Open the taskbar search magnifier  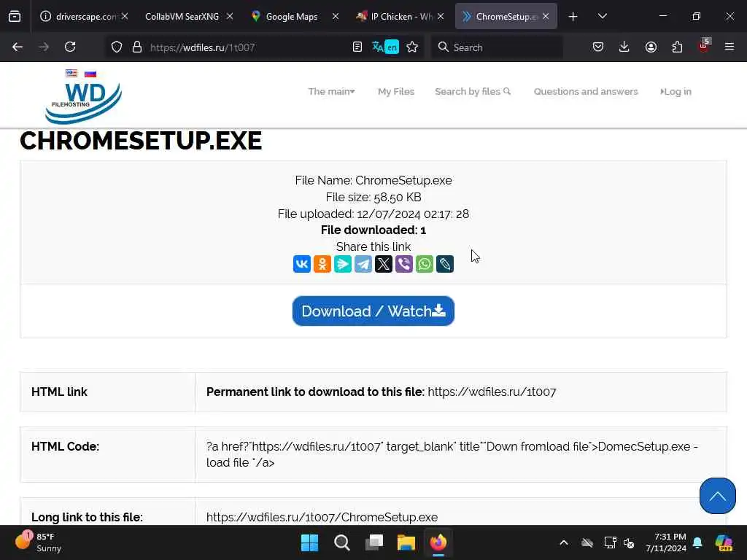341,542
